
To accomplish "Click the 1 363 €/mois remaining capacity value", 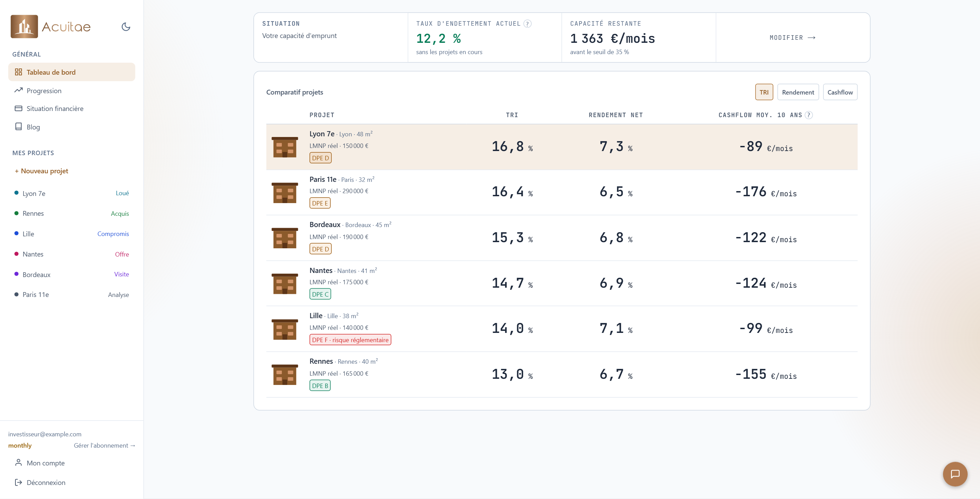I will 613,38.
